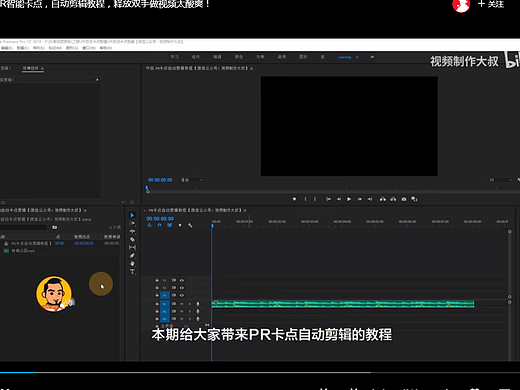Open the effect controls panel tab
Image resolution: width=520 pixels, height=390 pixels.
tap(31, 68)
